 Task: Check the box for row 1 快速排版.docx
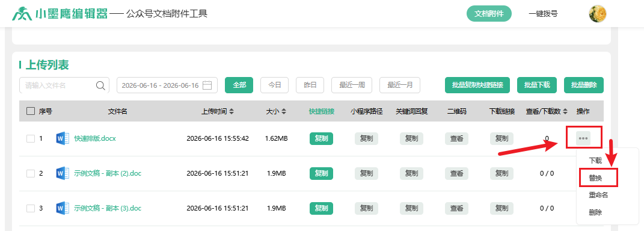click(31, 138)
